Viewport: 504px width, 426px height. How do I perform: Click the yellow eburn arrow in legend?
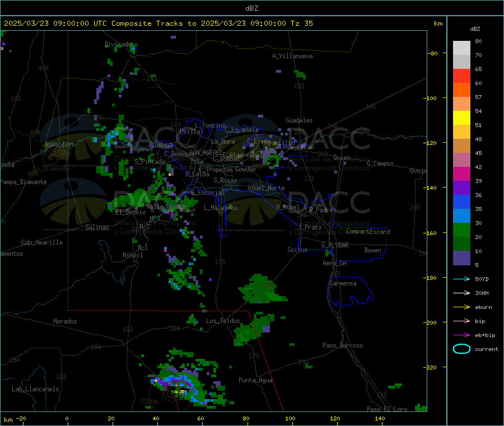pos(461,307)
